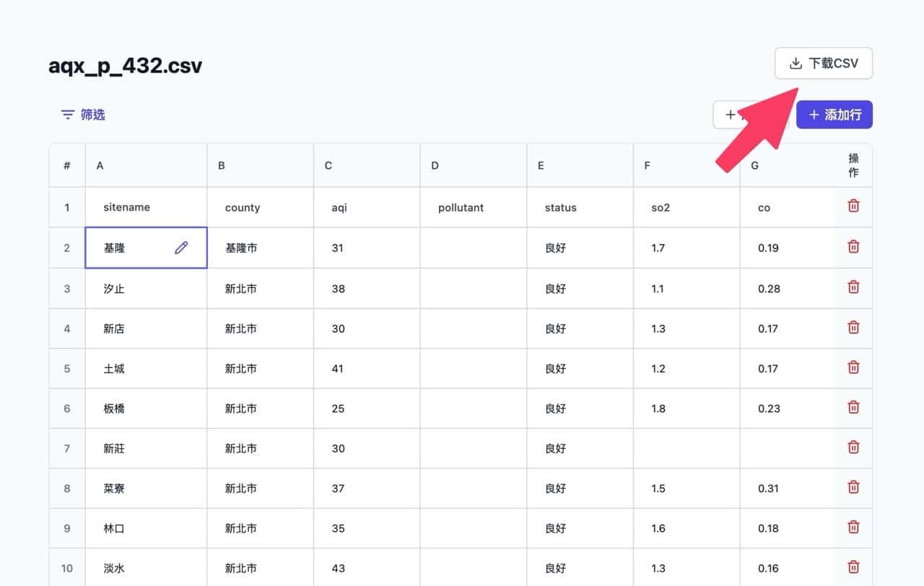
Task: Select the 土城 sitename cell
Action: (147, 369)
